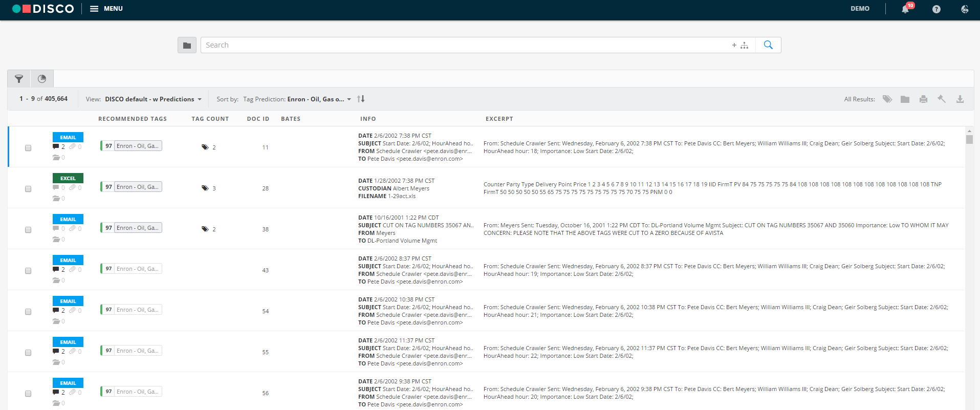Open the gavel icon for all results
The width and height of the screenshot is (980, 410).
tap(942, 99)
